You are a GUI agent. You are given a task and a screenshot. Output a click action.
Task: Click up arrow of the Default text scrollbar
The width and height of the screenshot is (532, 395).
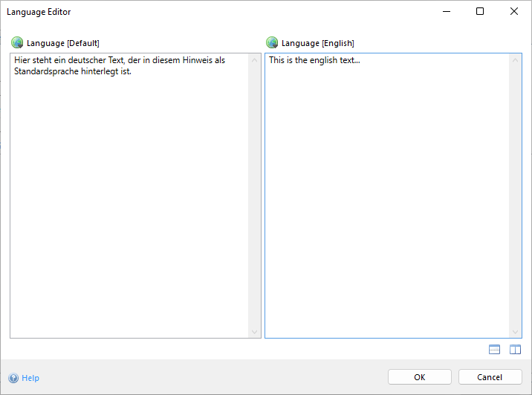254,60
